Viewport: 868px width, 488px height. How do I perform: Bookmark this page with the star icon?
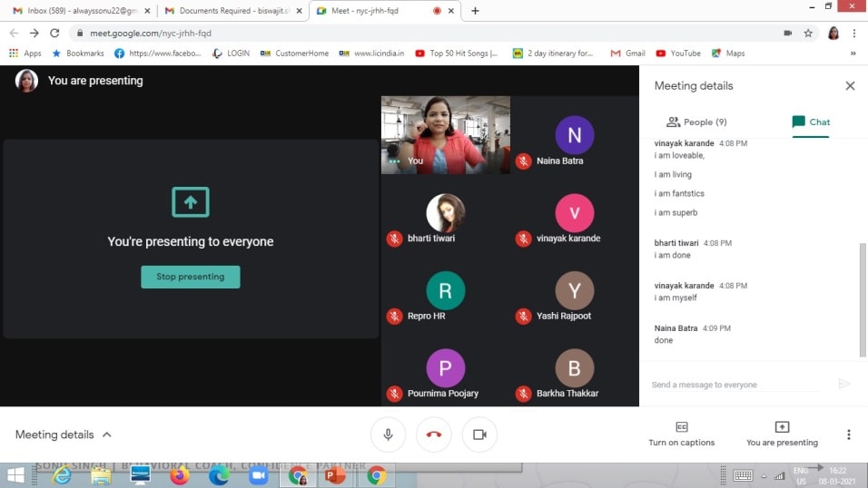[x=808, y=33]
